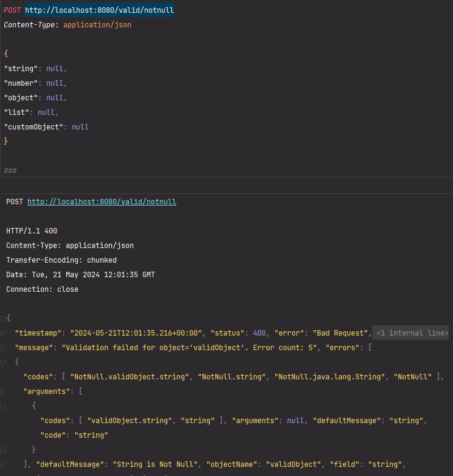Click the fold end marker beside "defaultMessage" line
This screenshot has height=476, width=453.
coord(2,464)
